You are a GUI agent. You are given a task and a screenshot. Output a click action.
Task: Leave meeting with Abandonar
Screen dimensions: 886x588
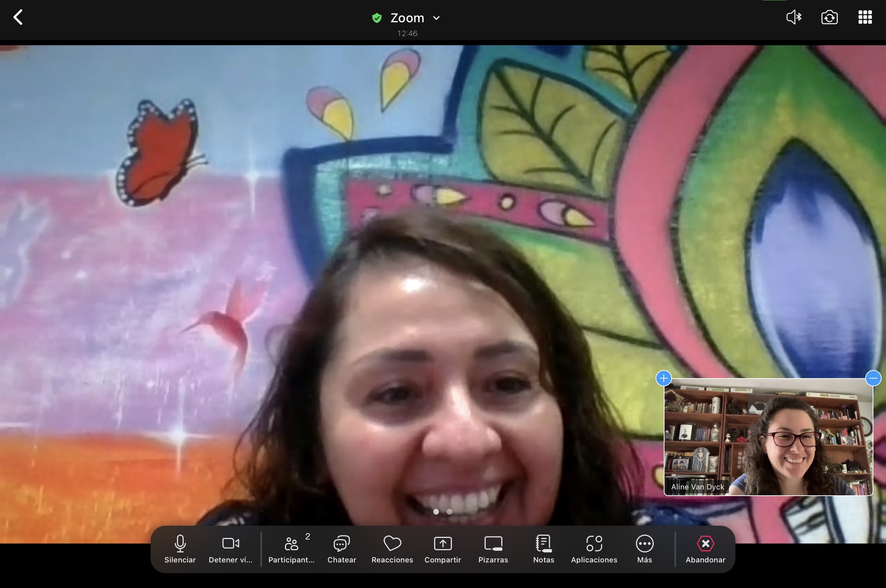(x=705, y=549)
